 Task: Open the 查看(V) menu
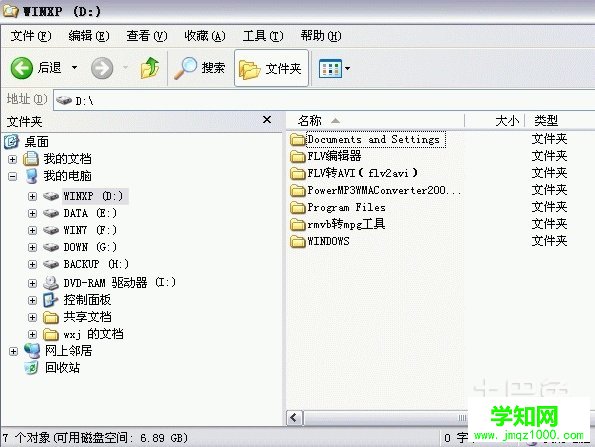pyautogui.click(x=147, y=36)
